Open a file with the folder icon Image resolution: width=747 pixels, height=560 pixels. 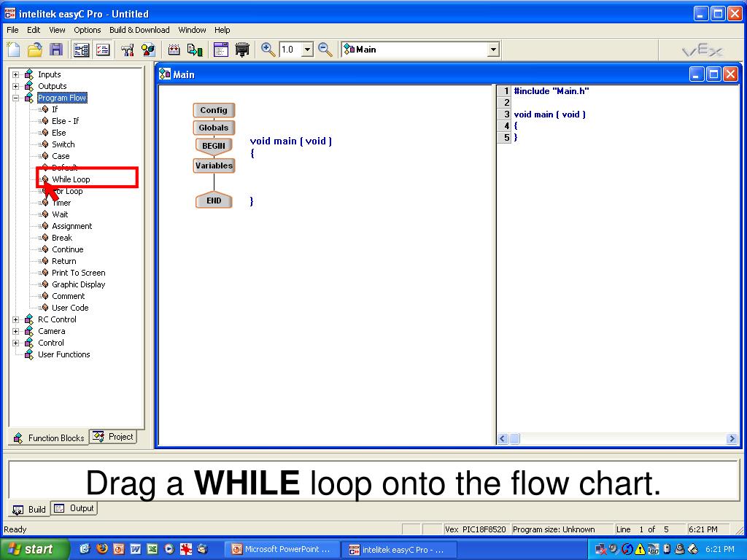pyautogui.click(x=35, y=50)
